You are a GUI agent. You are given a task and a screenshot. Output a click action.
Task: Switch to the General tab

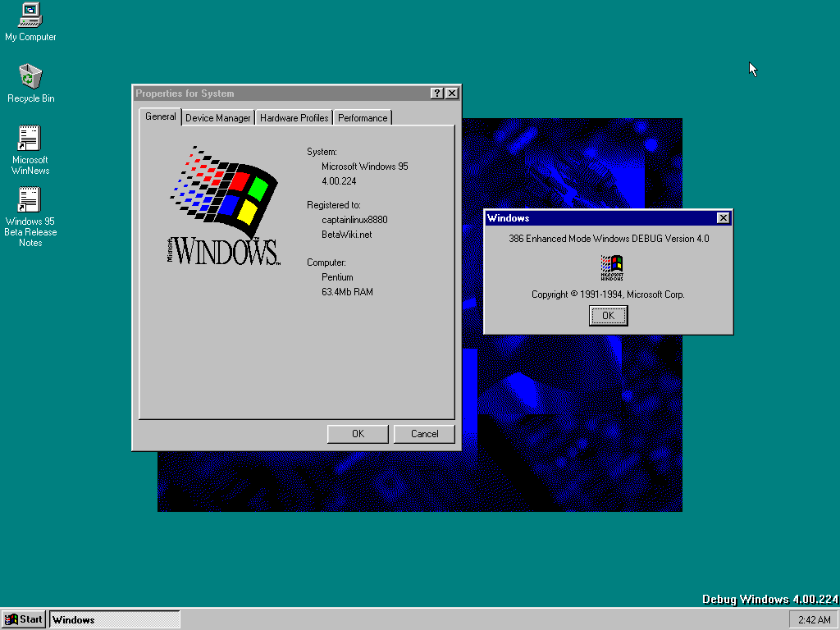(160, 116)
